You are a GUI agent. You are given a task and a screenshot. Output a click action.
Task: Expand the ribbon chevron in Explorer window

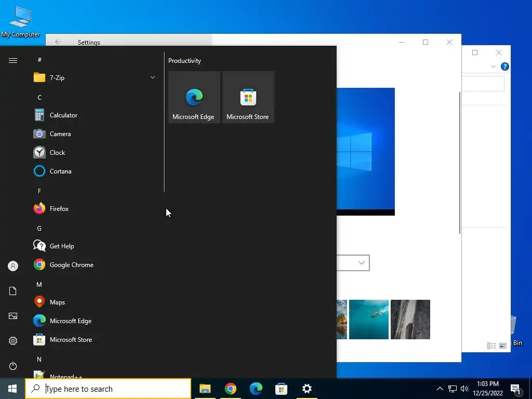click(494, 67)
